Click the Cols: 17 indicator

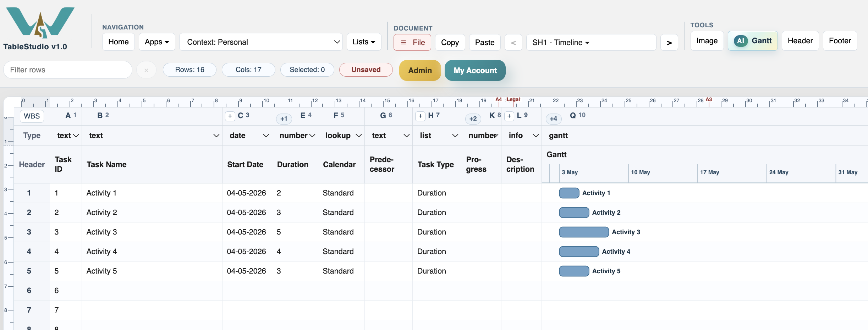pos(248,70)
